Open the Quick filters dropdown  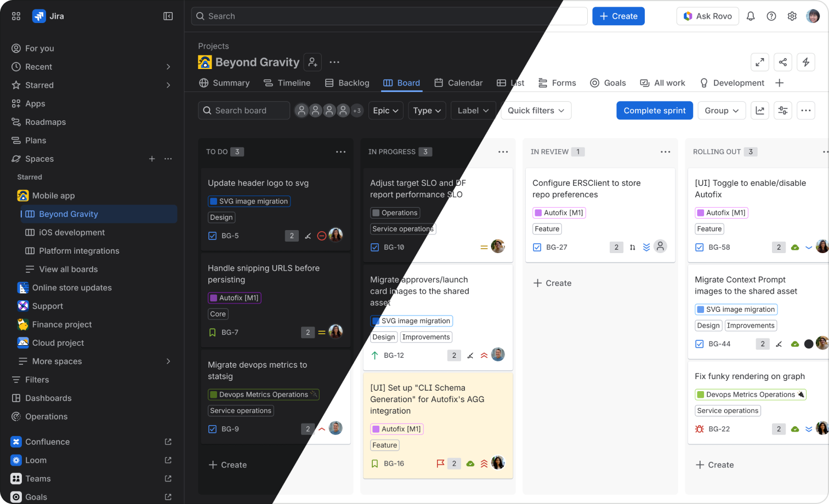coord(536,111)
